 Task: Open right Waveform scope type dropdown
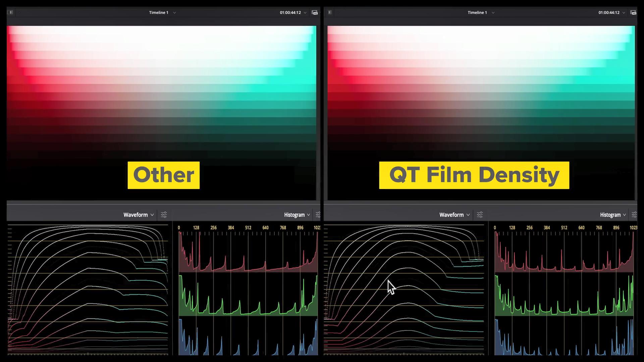point(454,215)
